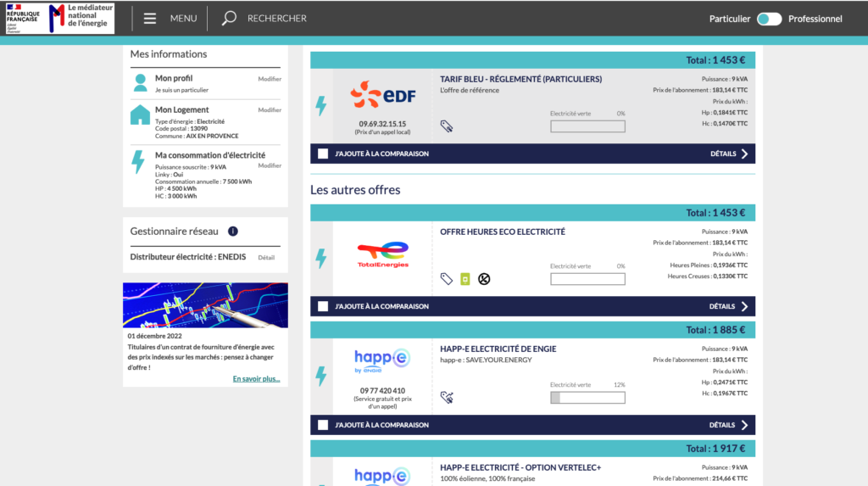This screenshot has width=868, height=486.
Task: Toggle Particulier/Professionnel switch
Action: pyautogui.click(x=769, y=19)
